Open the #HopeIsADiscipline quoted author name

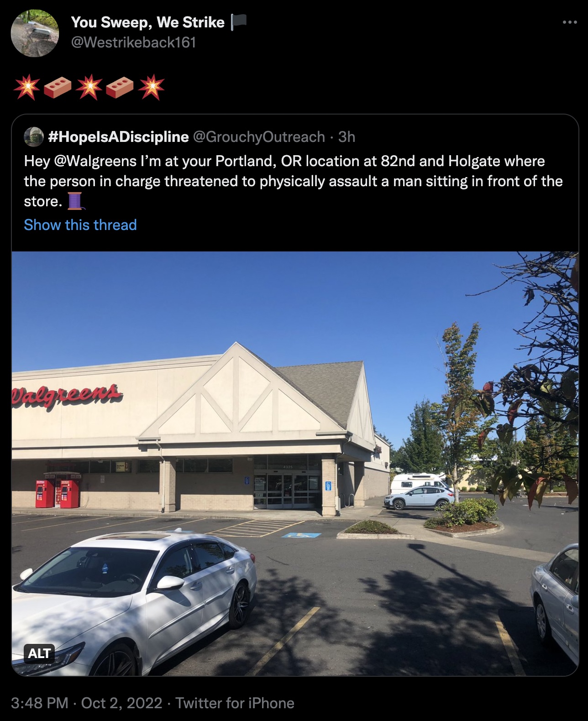[x=118, y=137]
